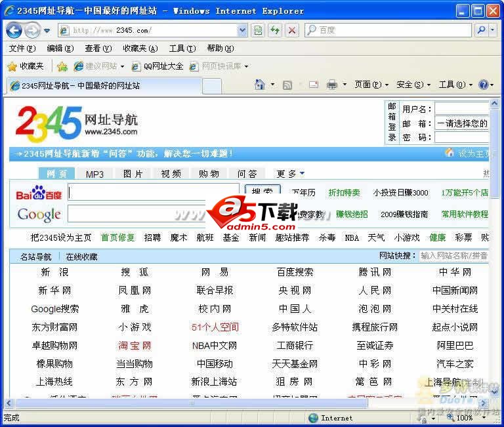
Task: Click the Internet zone globe icon
Action: point(313,418)
